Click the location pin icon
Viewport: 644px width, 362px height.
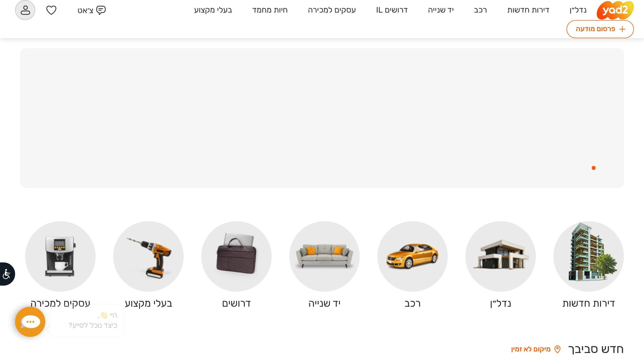558,349
